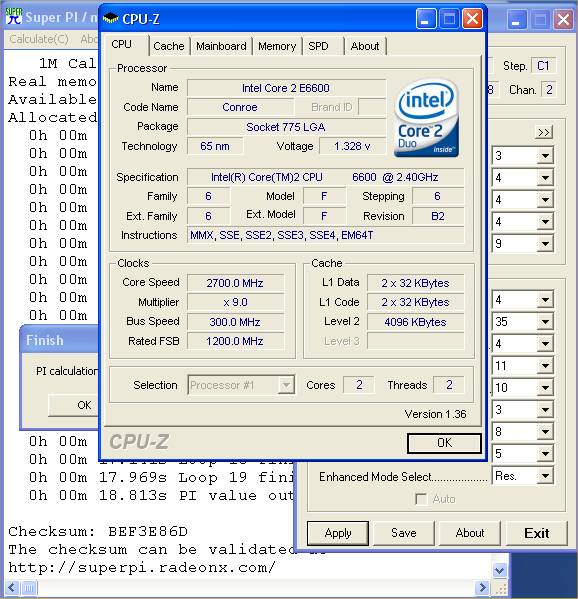Click the Instructions MMX, SSE list field
578x599 pixels.
coord(325,235)
